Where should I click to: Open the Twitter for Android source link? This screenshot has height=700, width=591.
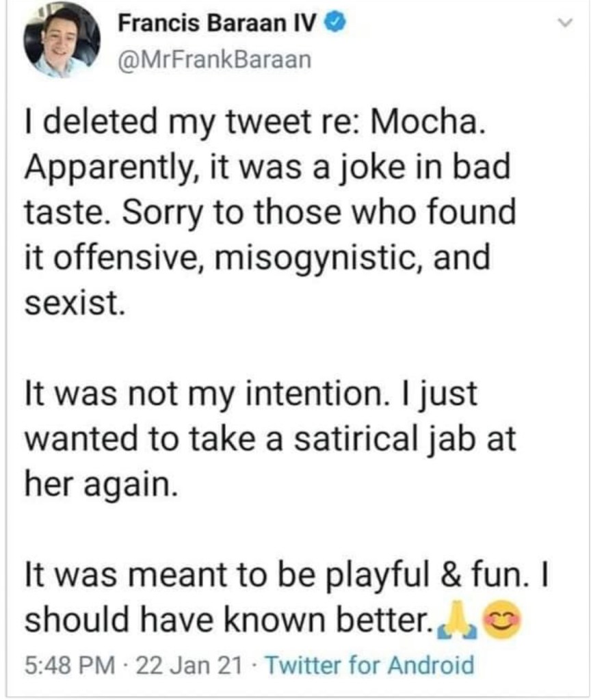click(368, 664)
